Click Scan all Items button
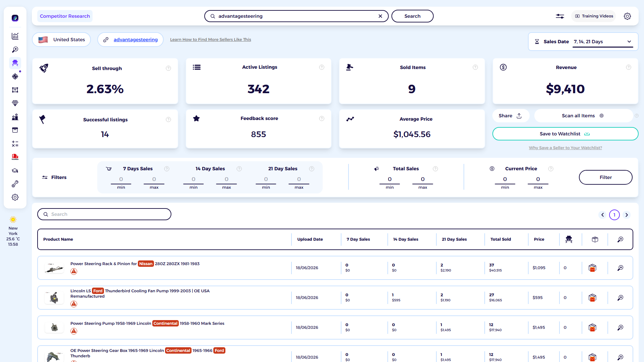 [x=583, y=116]
